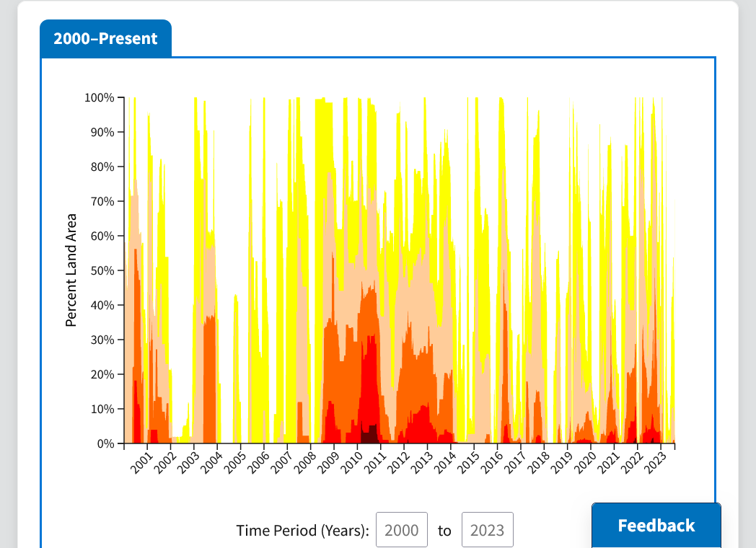Image resolution: width=756 pixels, height=548 pixels.
Task: Select the 20% y-axis label
Action: (102, 374)
